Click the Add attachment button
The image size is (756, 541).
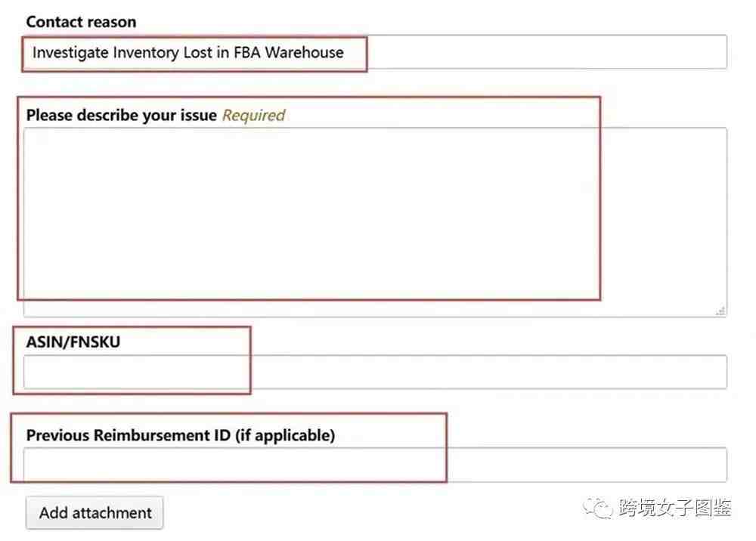click(94, 513)
